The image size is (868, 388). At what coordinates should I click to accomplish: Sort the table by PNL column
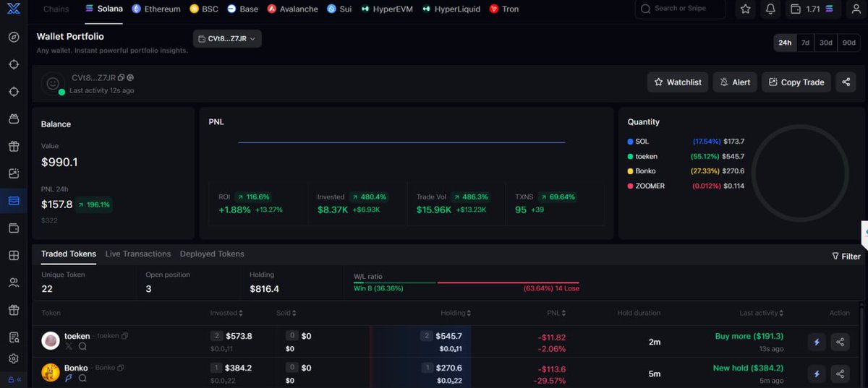pyautogui.click(x=556, y=313)
